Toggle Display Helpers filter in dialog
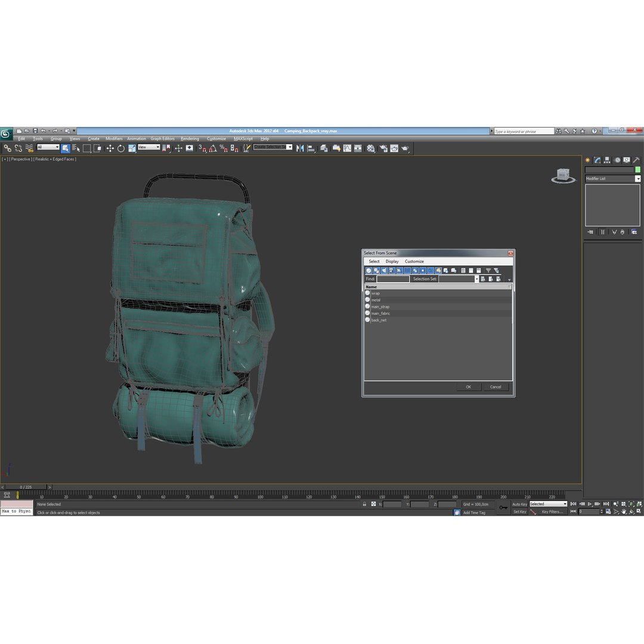644x644 pixels. (400, 270)
